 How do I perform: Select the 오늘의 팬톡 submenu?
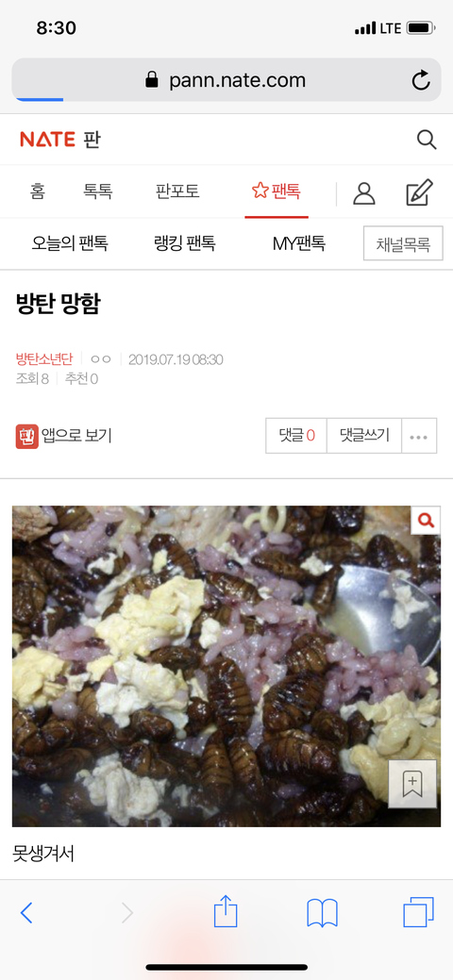(70, 243)
